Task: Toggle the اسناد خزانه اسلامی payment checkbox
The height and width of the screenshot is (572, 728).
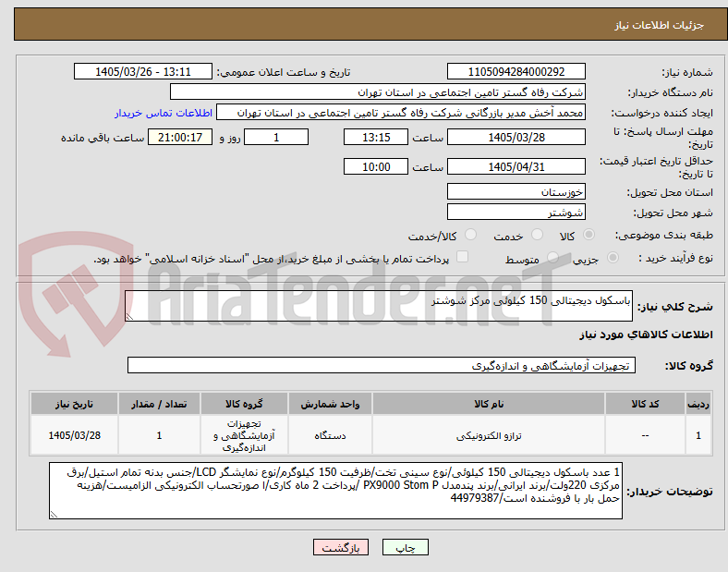Action: click(463, 257)
